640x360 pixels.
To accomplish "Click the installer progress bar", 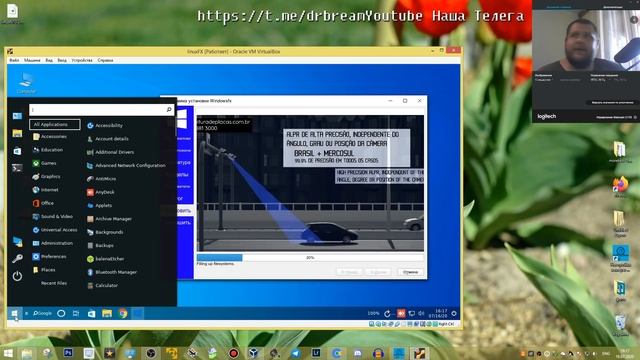I will click(x=310, y=258).
